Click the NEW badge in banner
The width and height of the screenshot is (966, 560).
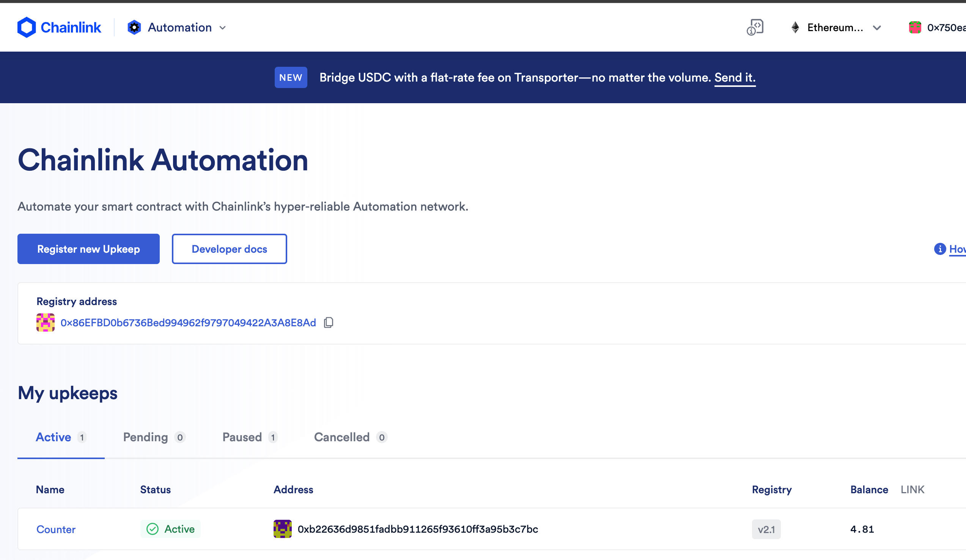point(291,77)
